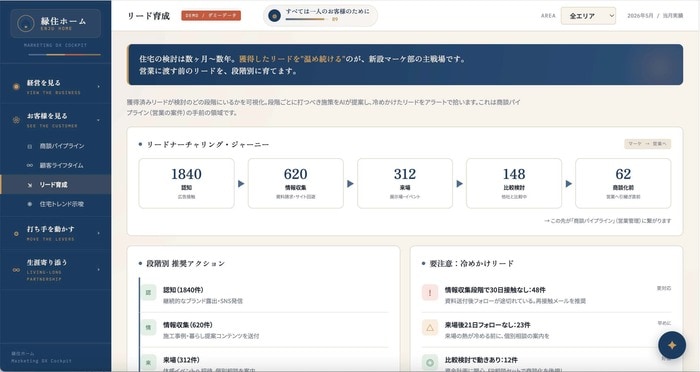Click the 1840 認知 stage card
The height and width of the screenshot is (372, 700).
[x=187, y=183]
